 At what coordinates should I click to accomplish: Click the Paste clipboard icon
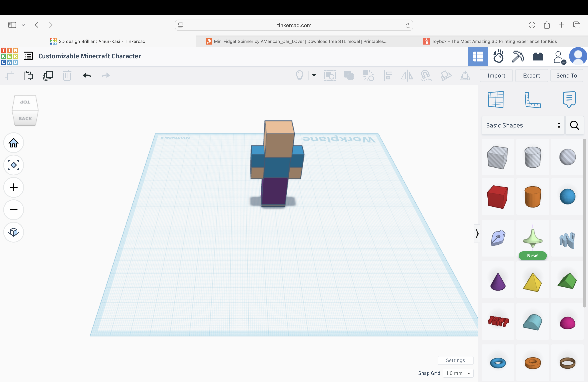click(28, 76)
